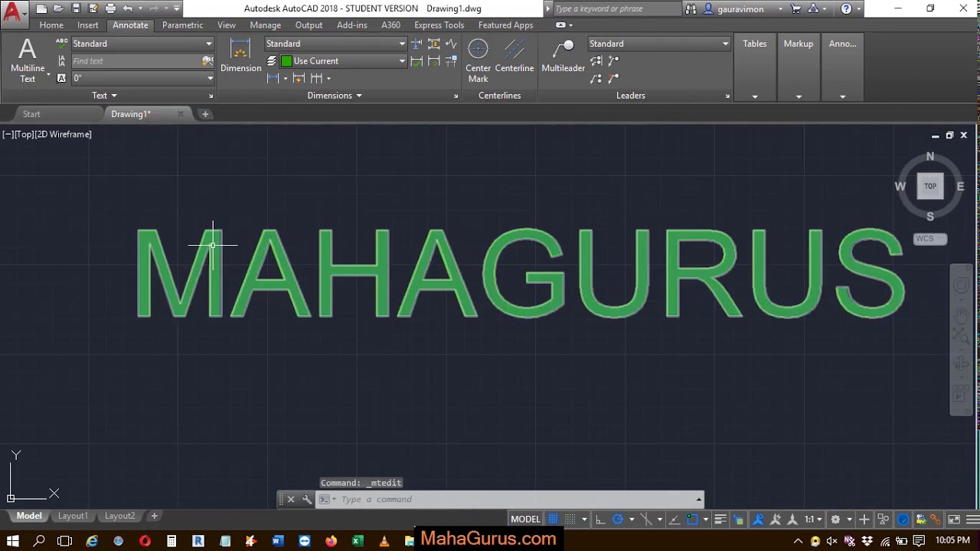Open Workspace Switching gear icon
Image resolution: width=980 pixels, height=551 pixels.
[835, 520]
